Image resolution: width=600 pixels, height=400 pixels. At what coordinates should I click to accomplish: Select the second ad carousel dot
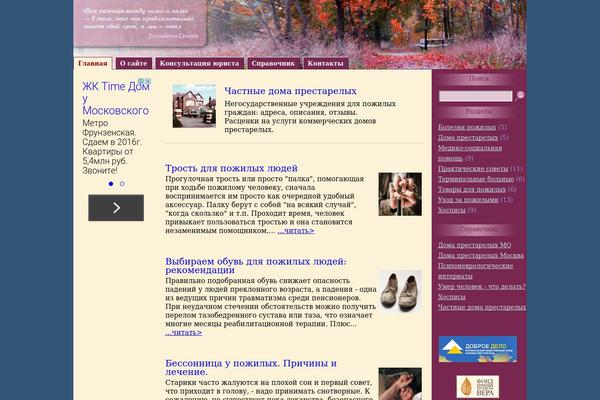[122, 184]
